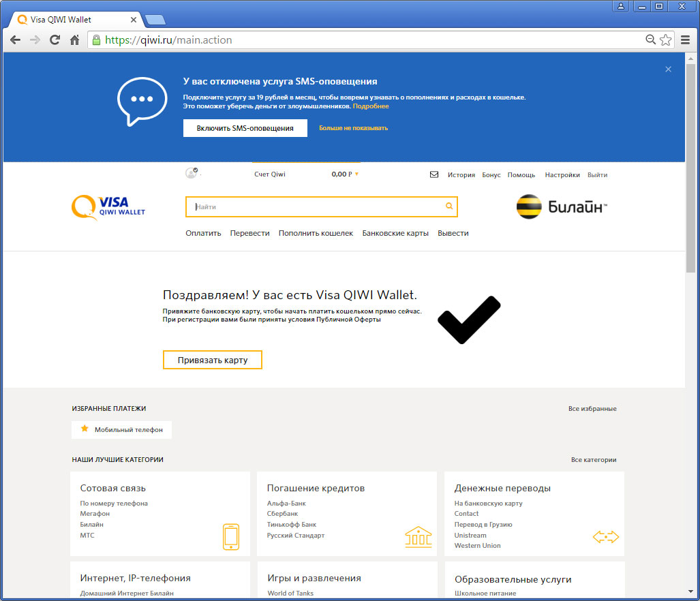Viewport: 700px width, 601px height.
Task: Click the Chrome user profile icon
Action: (x=621, y=6)
